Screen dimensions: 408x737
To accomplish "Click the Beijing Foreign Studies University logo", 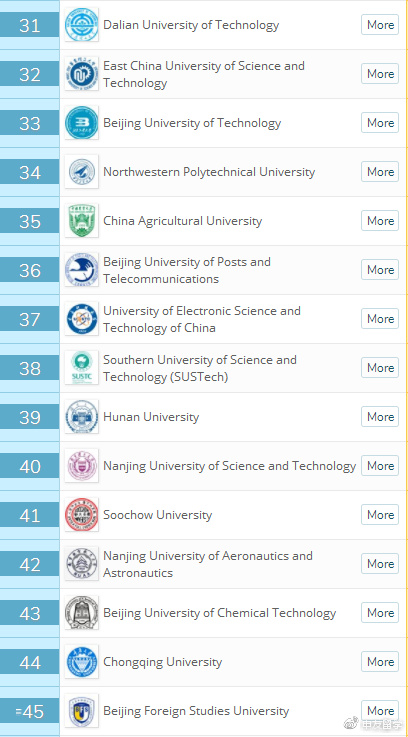I will [82, 711].
